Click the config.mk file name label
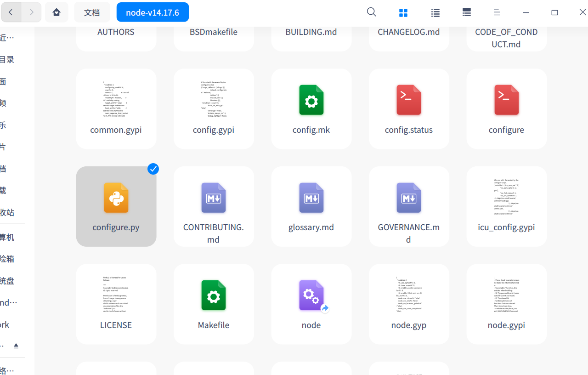The width and height of the screenshot is (588, 375). [x=311, y=130]
